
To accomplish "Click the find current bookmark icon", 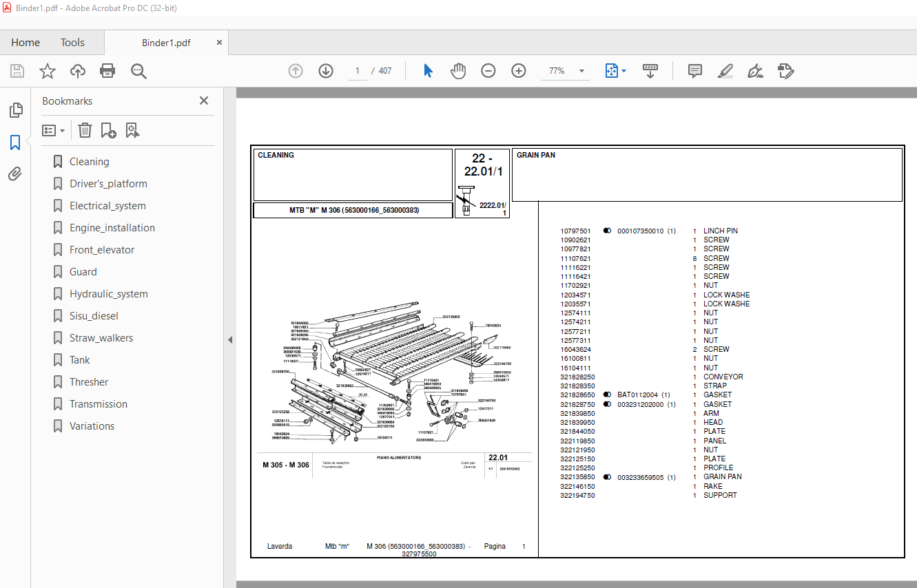I will pos(132,130).
